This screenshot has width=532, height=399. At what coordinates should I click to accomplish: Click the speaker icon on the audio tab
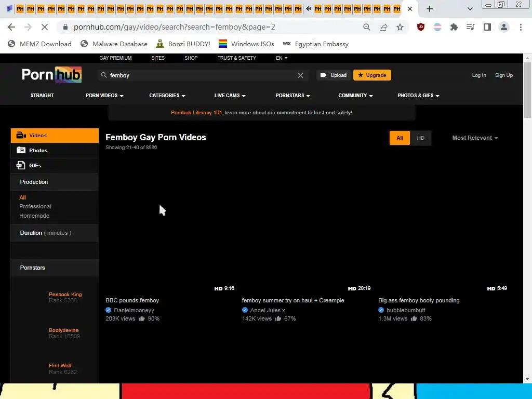click(x=308, y=9)
